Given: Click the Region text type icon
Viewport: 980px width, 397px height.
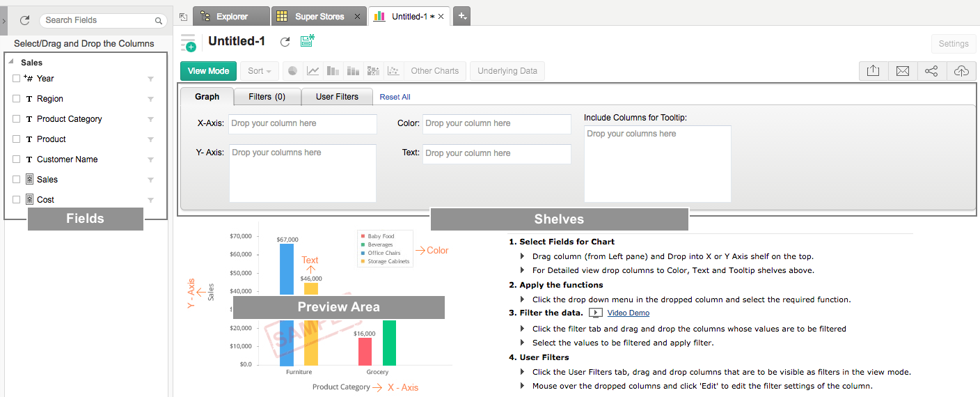Looking at the screenshot, I should click(x=29, y=99).
